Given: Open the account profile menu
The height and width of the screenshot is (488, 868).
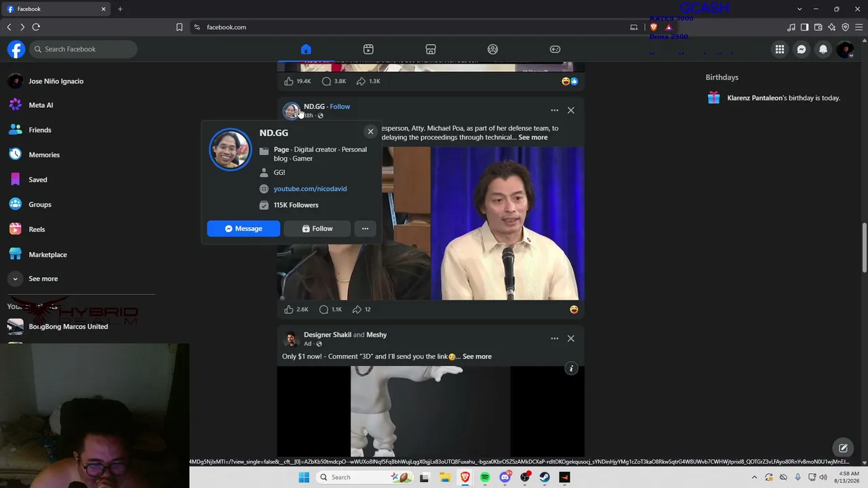Looking at the screenshot, I should click(x=845, y=49).
